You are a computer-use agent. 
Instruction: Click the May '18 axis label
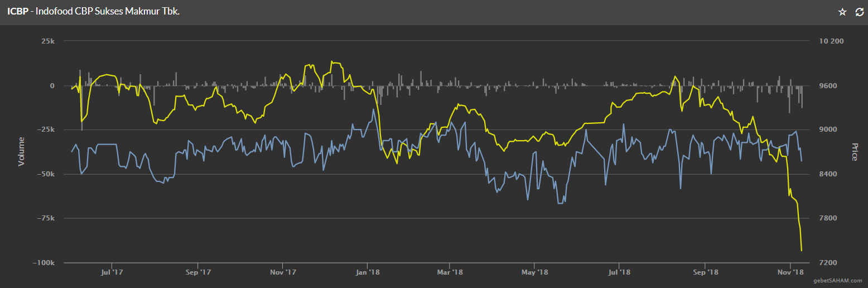534,272
